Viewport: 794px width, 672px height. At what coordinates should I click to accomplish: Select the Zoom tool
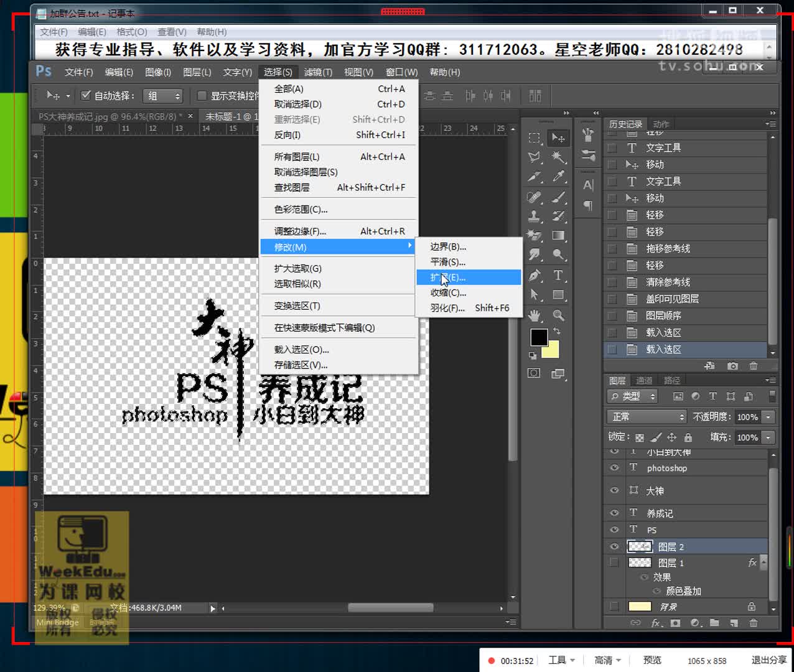(558, 315)
